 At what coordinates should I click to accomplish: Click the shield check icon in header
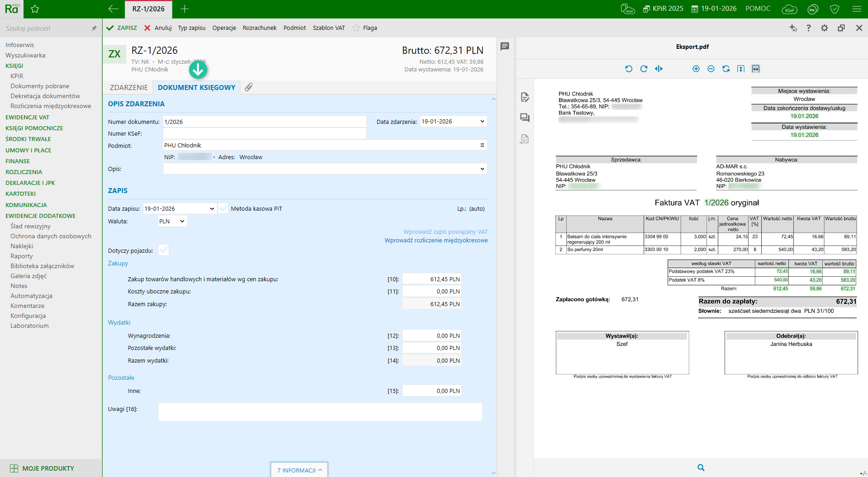click(x=835, y=9)
